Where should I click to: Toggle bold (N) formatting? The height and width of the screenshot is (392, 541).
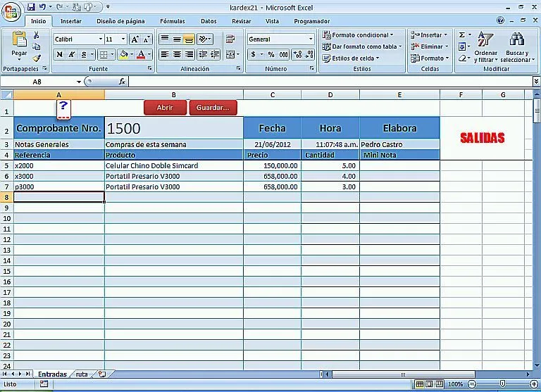coord(59,54)
